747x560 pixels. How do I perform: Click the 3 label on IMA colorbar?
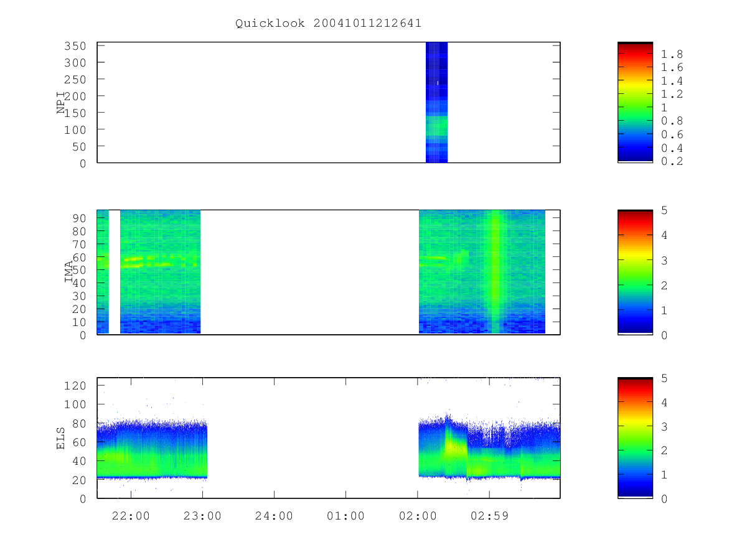664,260
